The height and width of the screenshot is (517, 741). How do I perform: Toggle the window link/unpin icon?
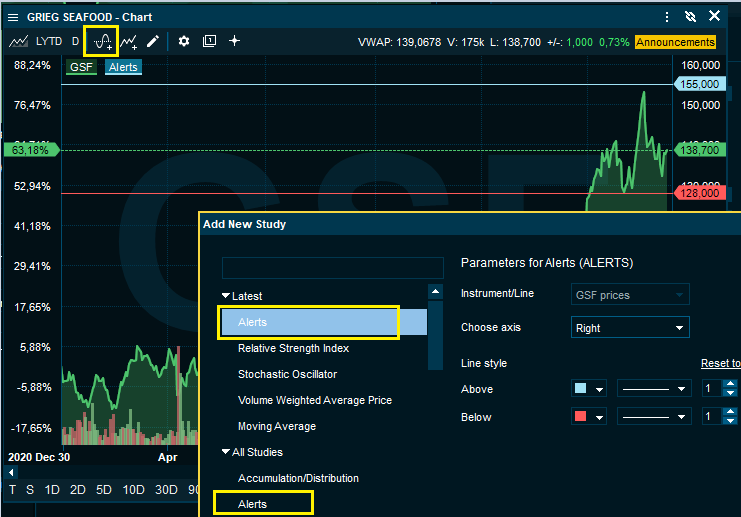pyautogui.click(x=690, y=17)
